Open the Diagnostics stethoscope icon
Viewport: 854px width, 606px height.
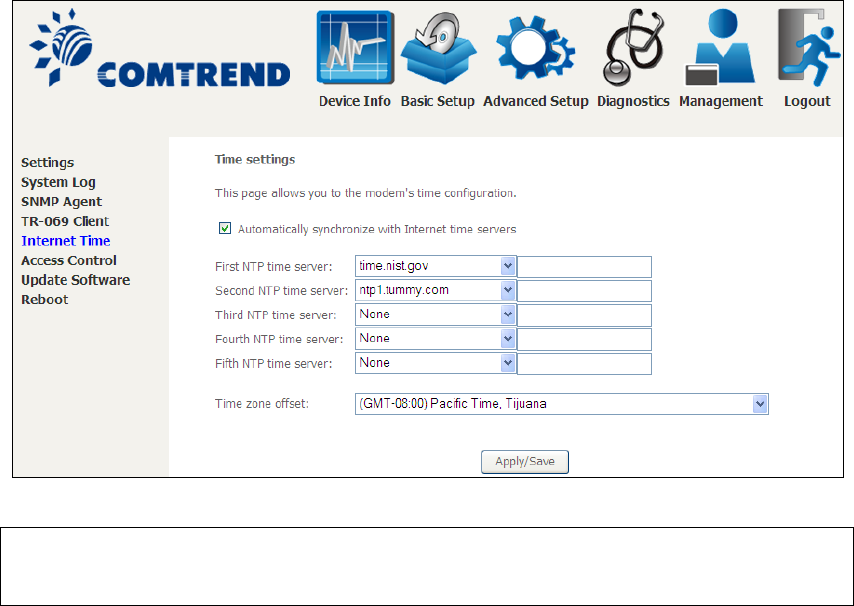(x=633, y=48)
